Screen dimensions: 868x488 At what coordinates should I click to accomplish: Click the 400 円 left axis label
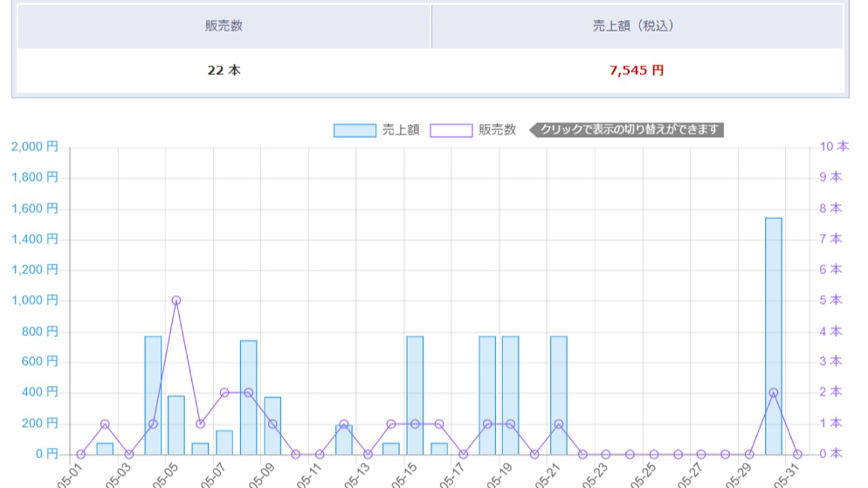click(x=41, y=392)
